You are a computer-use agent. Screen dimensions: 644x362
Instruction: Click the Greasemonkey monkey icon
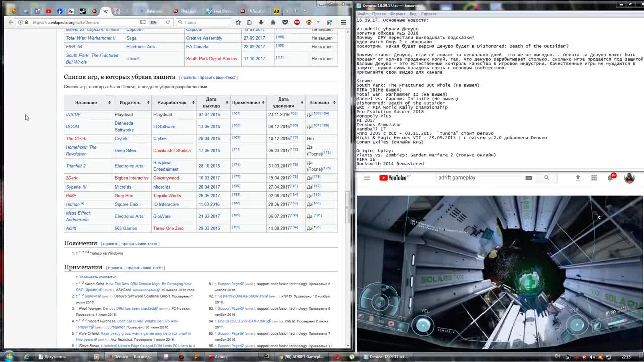tap(309, 22)
